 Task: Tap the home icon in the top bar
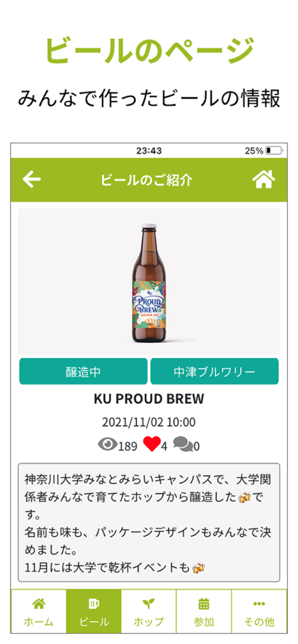tap(264, 178)
